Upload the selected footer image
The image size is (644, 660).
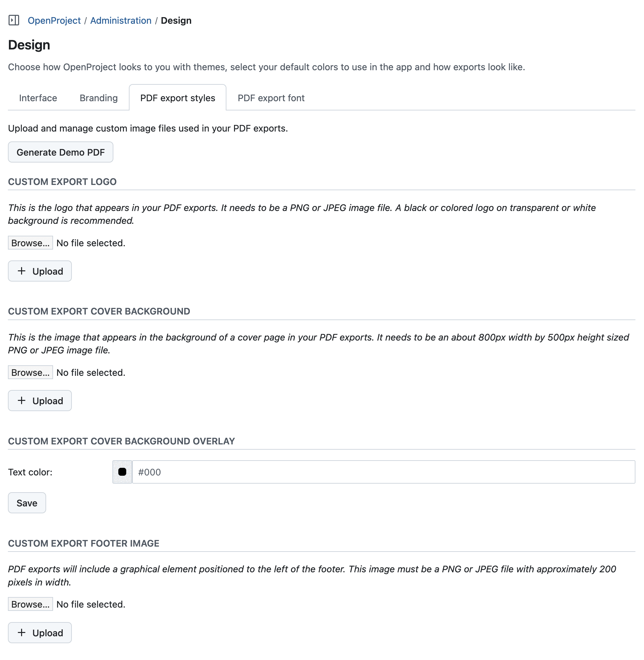(x=40, y=632)
